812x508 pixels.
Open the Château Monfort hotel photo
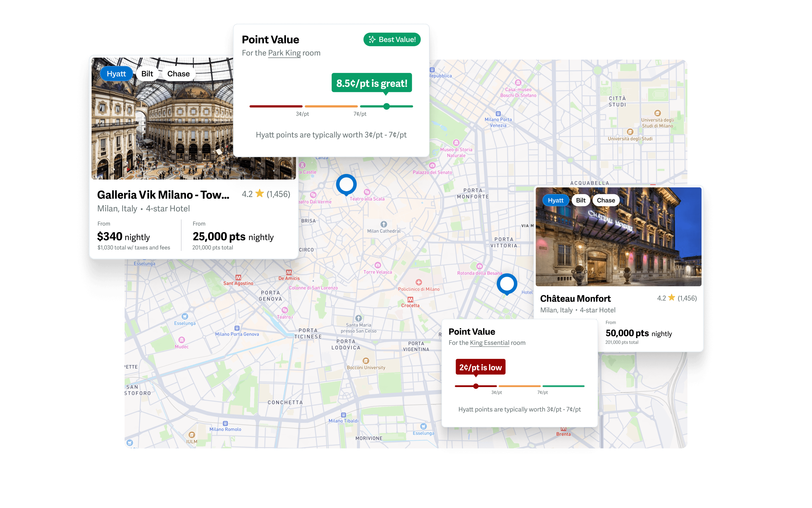coord(618,237)
